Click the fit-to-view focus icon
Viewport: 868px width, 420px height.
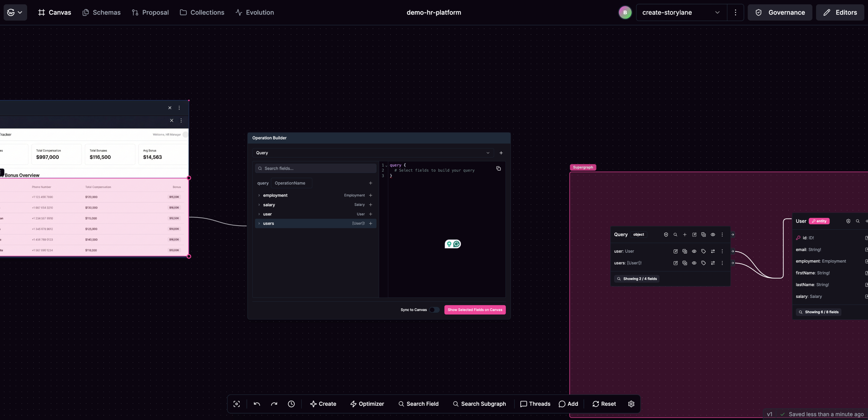237,404
